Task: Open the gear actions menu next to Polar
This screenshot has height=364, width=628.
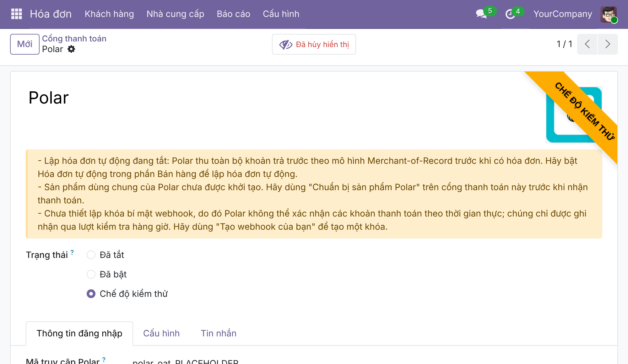Action: [72, 49]
